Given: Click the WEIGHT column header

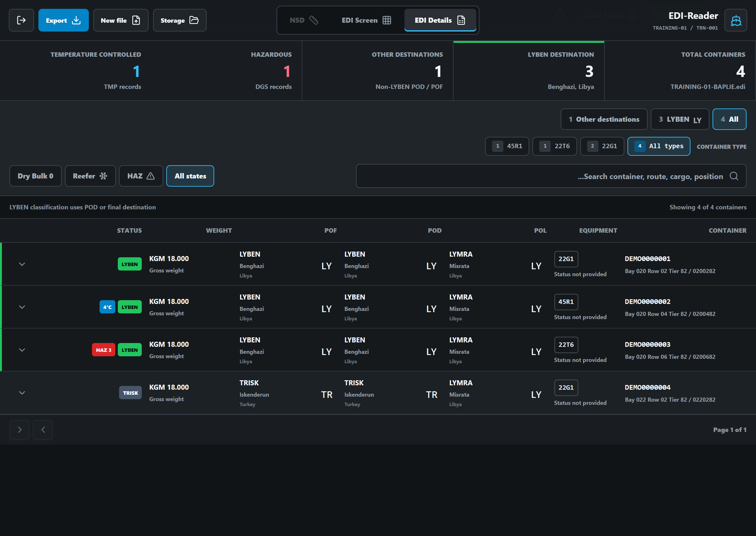Looking at the screenshot, I should [x=219, y=230].
